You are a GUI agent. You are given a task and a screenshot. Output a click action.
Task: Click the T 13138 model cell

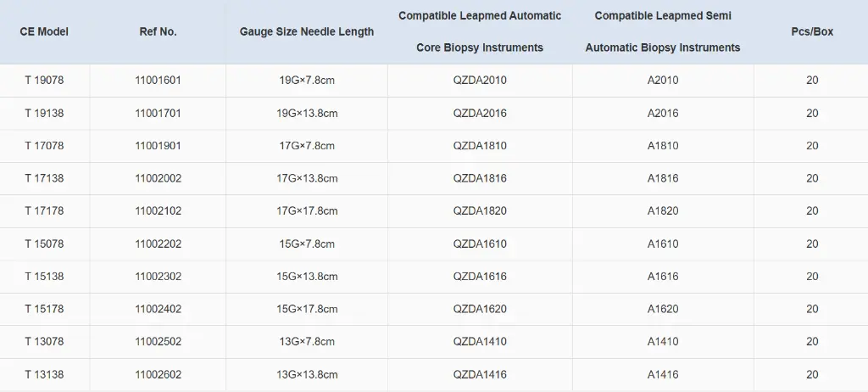(x=44, y=374)
